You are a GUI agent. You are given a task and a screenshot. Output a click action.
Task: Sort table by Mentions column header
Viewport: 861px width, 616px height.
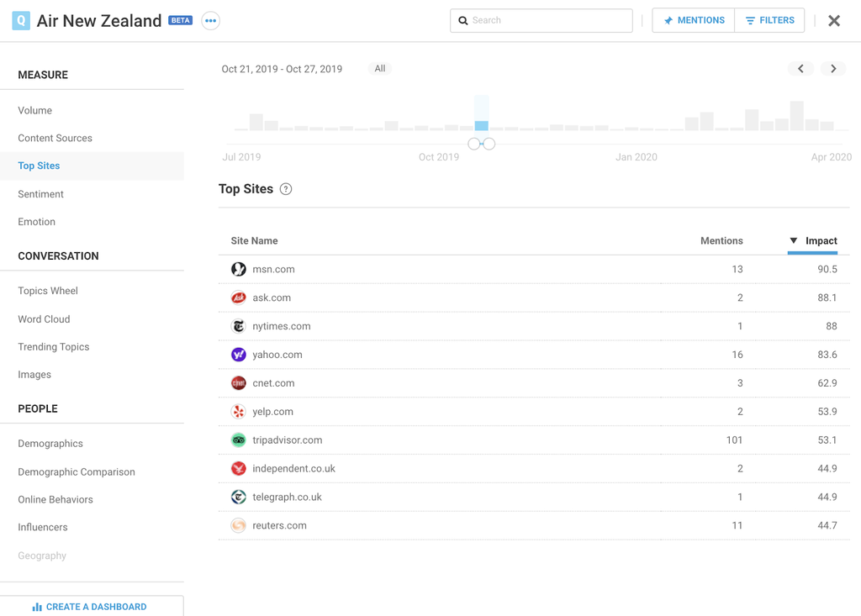tap(721, 241)
